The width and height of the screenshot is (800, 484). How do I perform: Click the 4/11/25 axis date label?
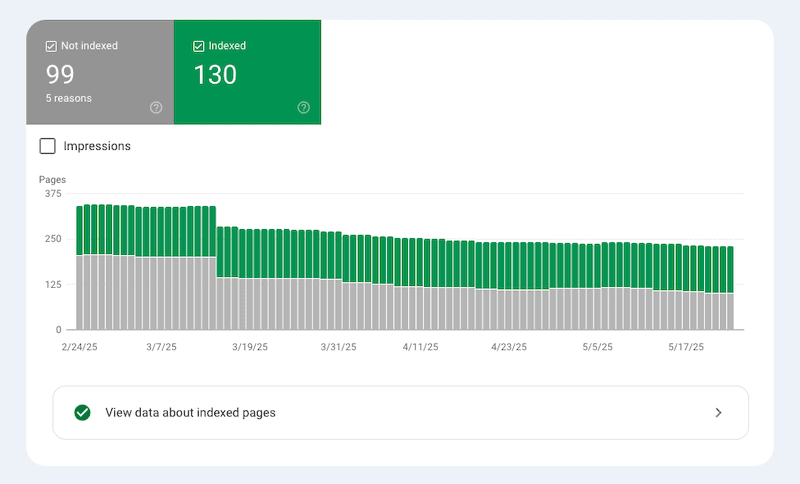point(420,347)
